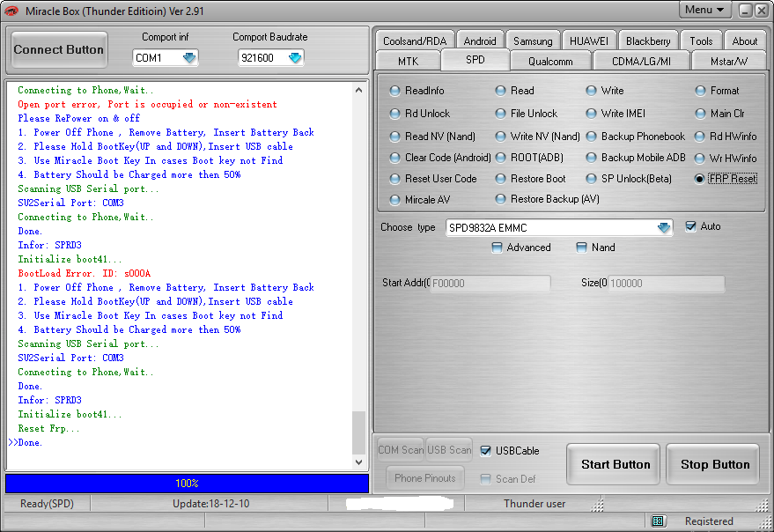Switch to the Qualcomm tab
The image size is (774, 532).
550,62
